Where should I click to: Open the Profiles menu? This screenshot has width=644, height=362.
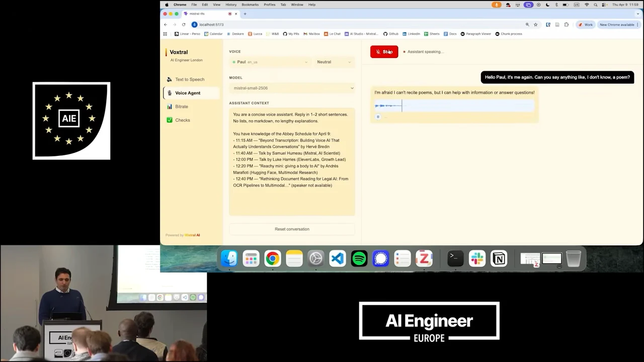[270, 5]
